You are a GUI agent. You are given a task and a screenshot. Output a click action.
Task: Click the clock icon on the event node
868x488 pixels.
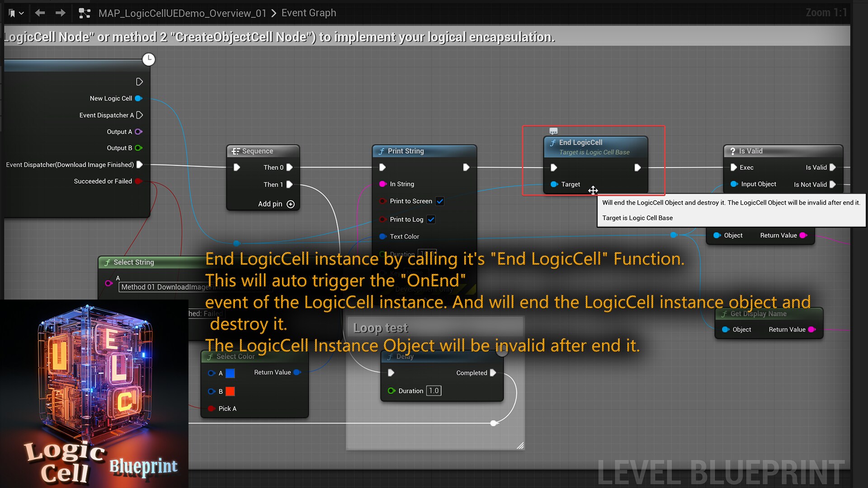pos(149,59)
